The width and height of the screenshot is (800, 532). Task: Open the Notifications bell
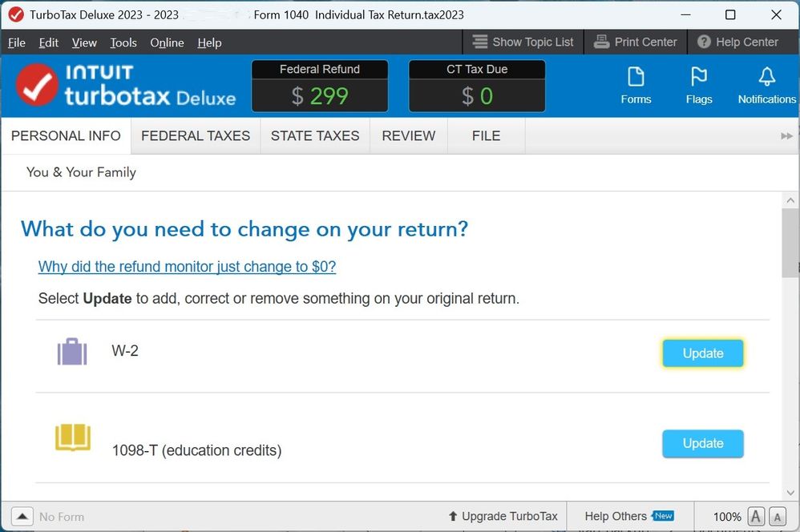[766, 85]
